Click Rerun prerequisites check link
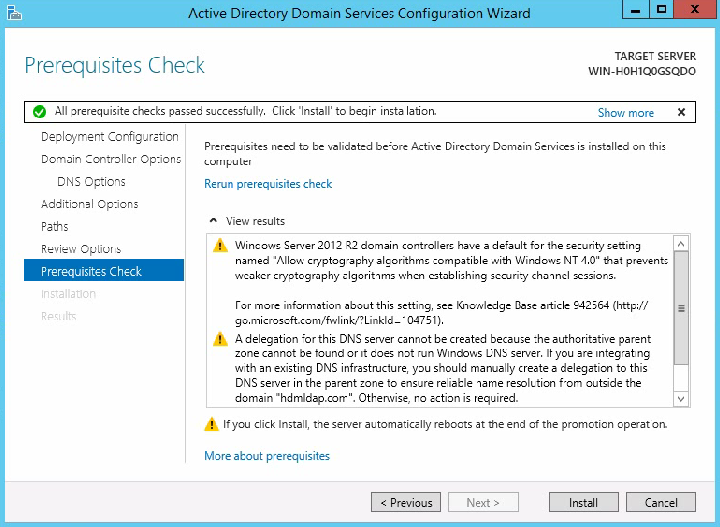This screenshot has width=720, height=527. click(x=268, y=184)
